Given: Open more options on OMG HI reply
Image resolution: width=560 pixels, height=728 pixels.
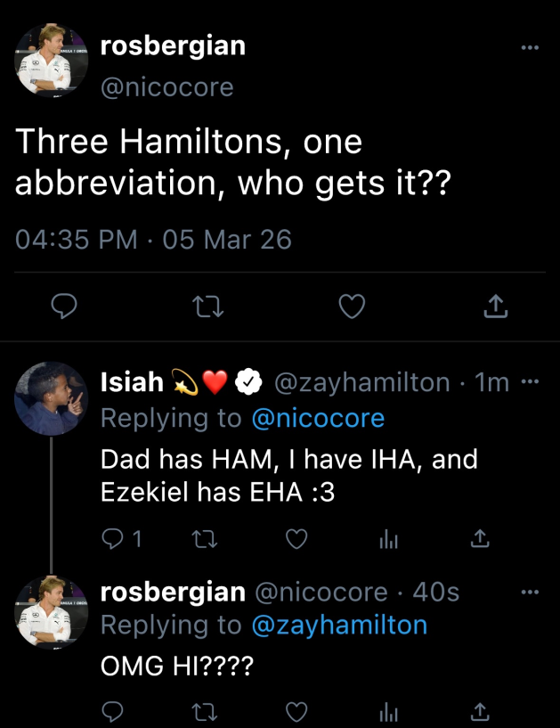Looking at the screenshot, I should (531, 592).
